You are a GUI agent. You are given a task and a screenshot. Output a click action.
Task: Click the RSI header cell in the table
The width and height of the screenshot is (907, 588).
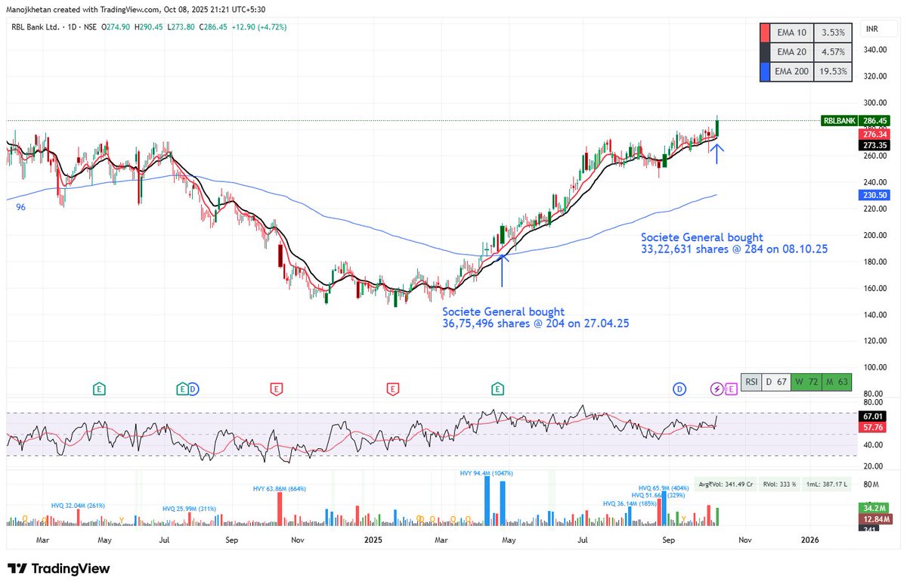(751, 382)
